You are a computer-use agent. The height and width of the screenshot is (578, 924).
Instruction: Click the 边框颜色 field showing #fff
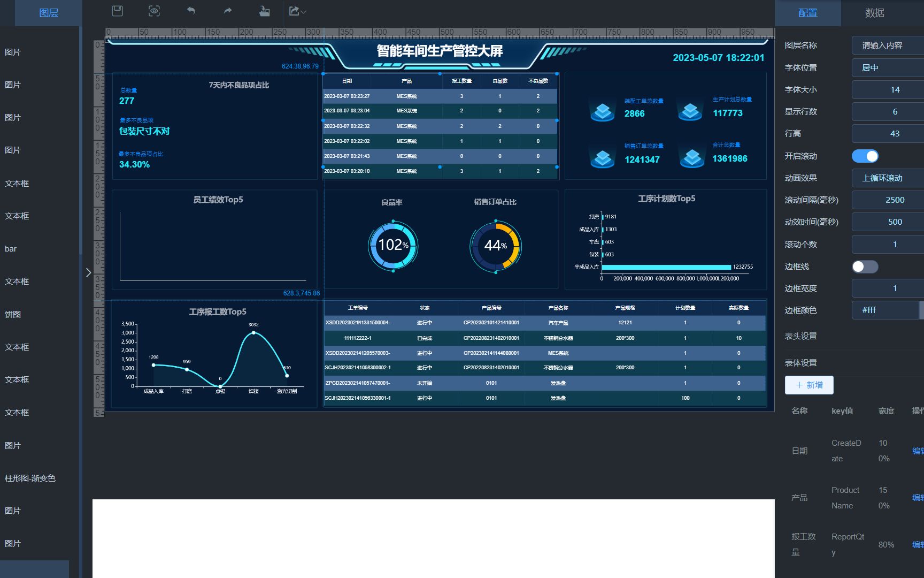click(x=885, y=310)
